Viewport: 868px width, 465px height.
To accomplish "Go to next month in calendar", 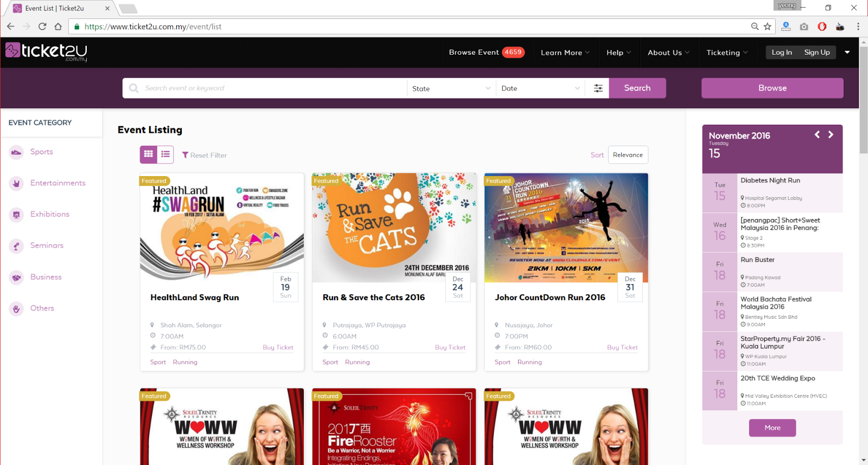I will 831,134.
